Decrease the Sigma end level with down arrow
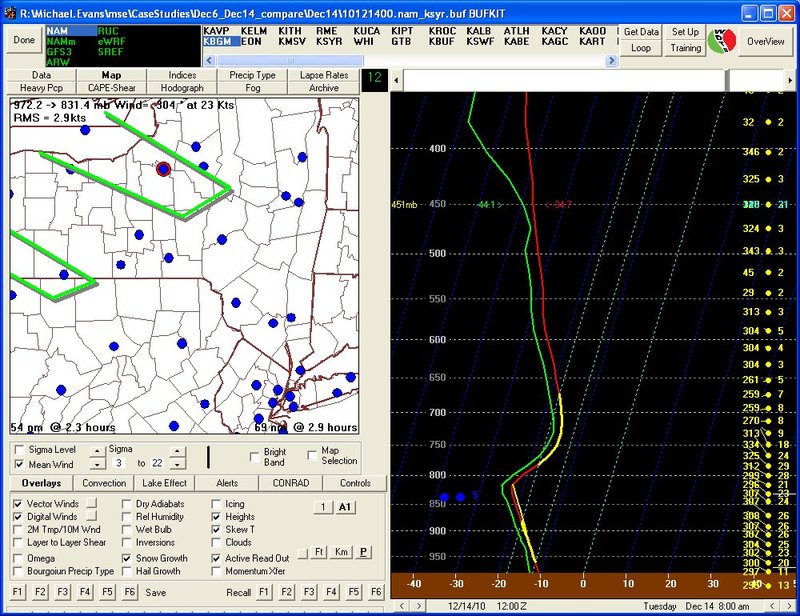 tap(177, 465)
